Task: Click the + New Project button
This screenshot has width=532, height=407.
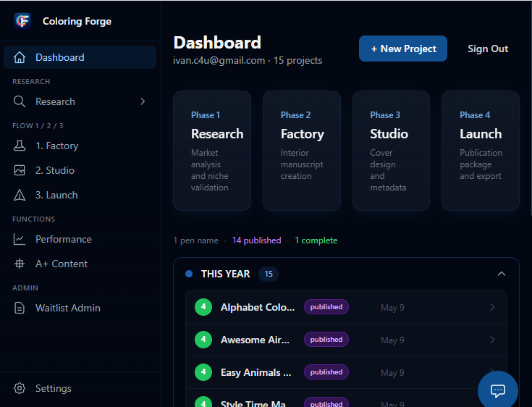Action: point(402,49)
